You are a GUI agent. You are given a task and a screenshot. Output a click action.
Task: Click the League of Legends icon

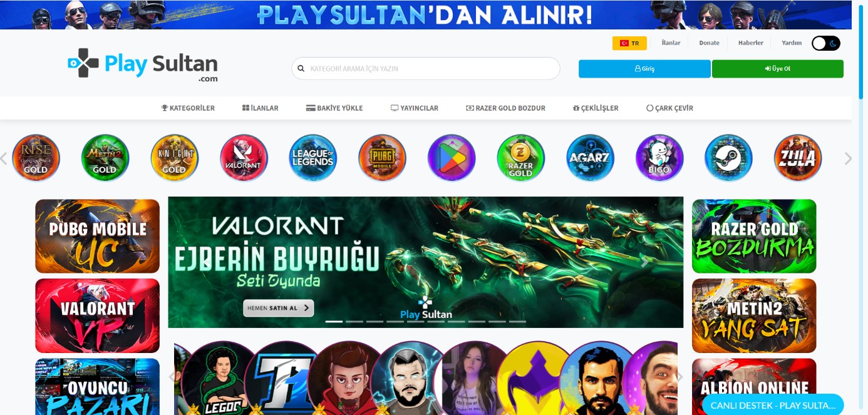313,158
